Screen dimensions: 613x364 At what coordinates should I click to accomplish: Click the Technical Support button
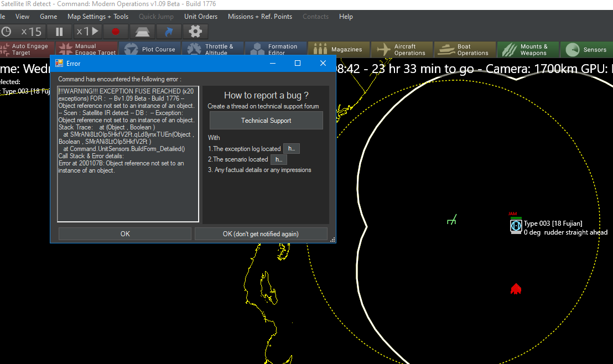pyautogui.click(x=266, y=121)
